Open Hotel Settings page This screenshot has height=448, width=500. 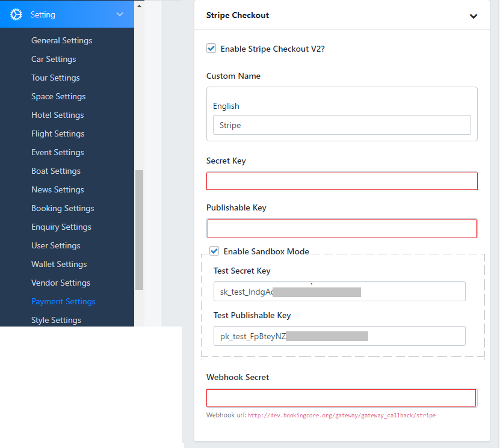click(57, 115)
